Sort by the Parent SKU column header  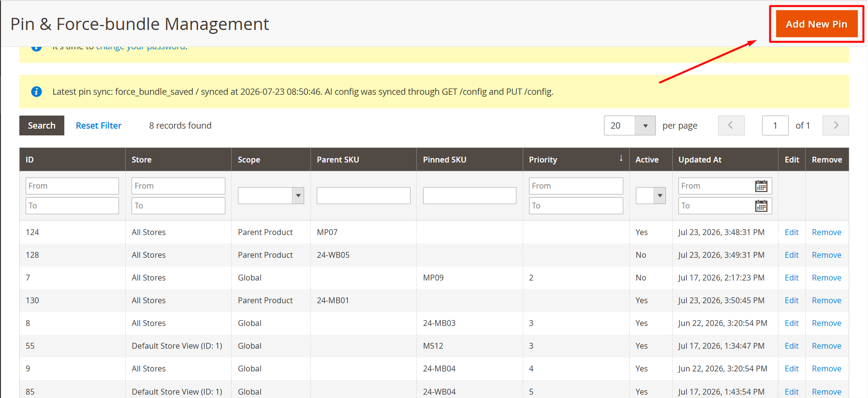[x=364, y=160]
